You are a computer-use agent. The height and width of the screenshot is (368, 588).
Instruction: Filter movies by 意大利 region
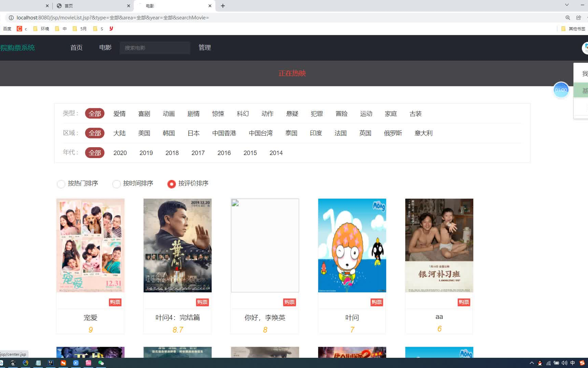(x=424, y=133)
